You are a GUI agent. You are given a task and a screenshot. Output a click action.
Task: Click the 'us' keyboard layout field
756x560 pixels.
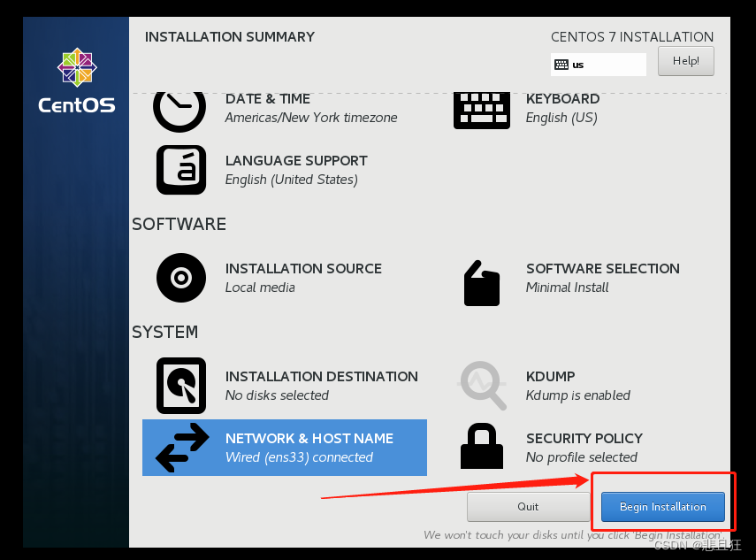pos(599,65)
